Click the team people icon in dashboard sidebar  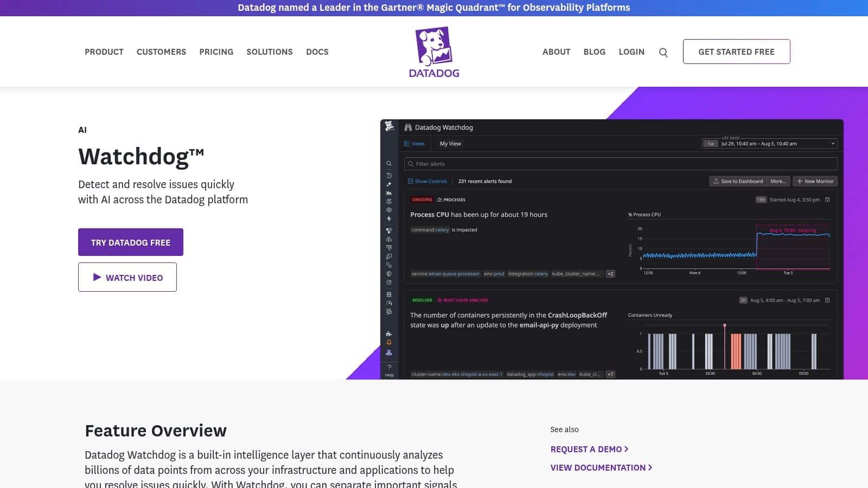click(x=389, y=352)
